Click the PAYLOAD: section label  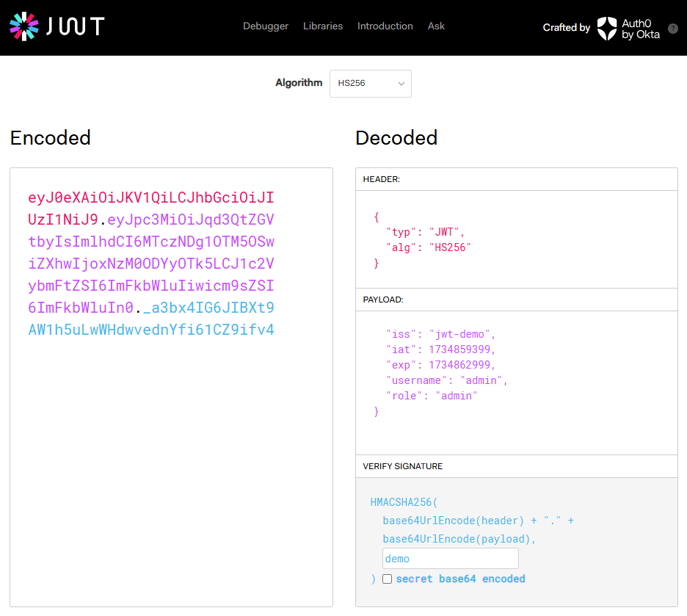point(383,300)
